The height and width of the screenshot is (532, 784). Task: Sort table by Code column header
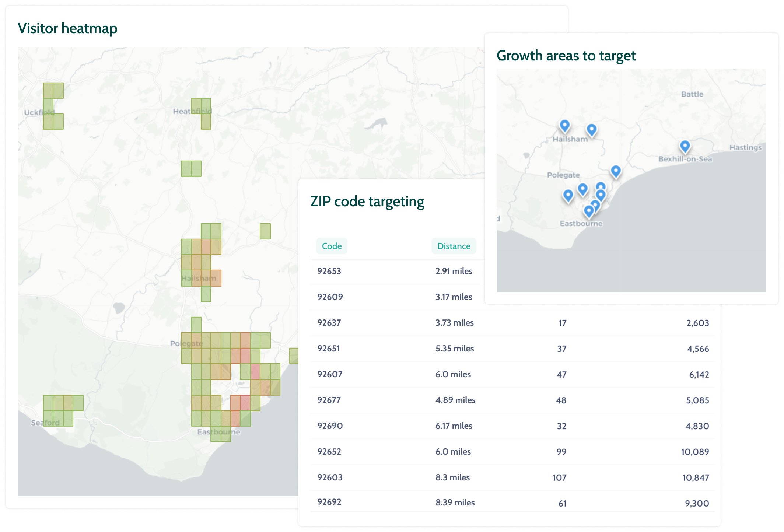click(332, 246)
